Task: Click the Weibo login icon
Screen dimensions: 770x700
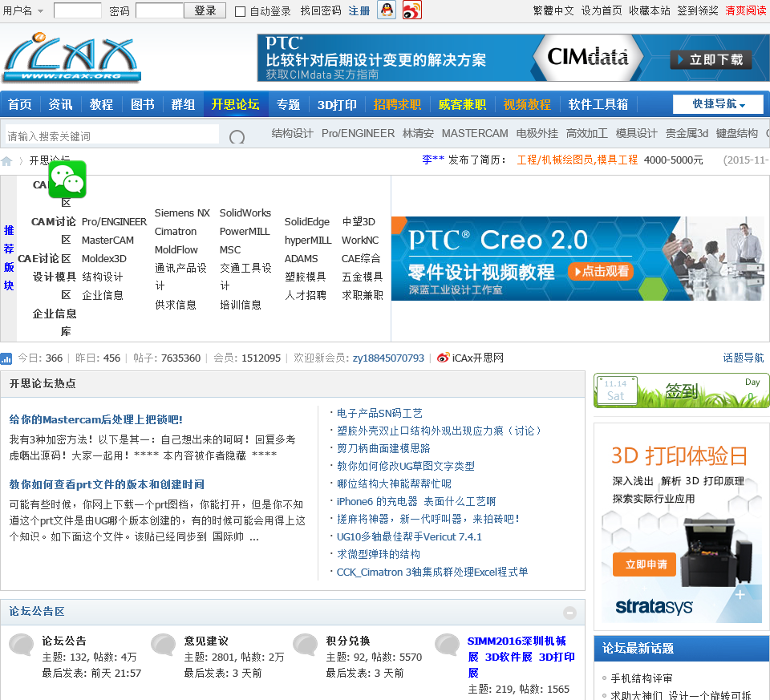Action: (412, 10)
